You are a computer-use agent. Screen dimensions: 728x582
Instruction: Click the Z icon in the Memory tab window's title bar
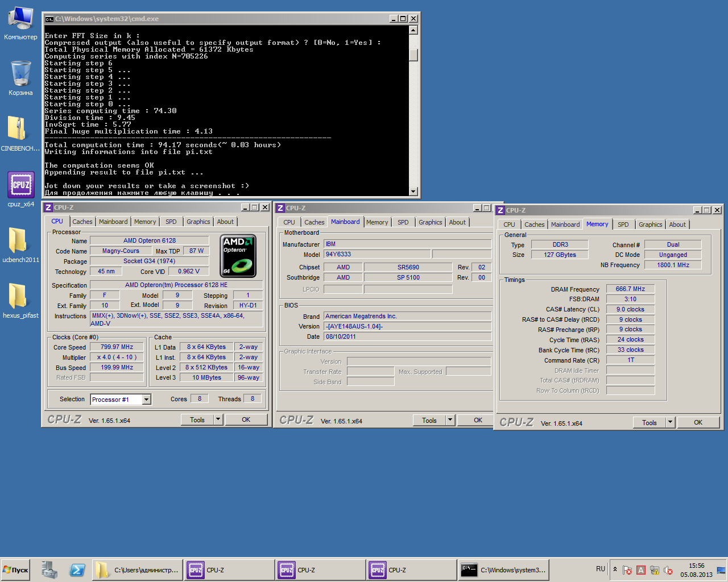500,210
